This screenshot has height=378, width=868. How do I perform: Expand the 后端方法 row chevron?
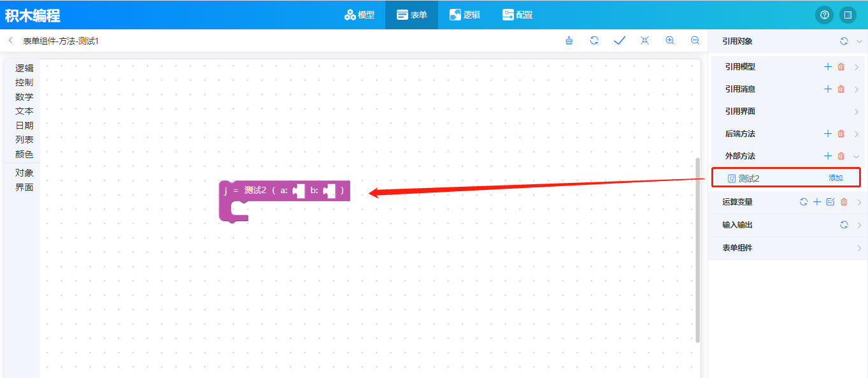coord(857,134)
